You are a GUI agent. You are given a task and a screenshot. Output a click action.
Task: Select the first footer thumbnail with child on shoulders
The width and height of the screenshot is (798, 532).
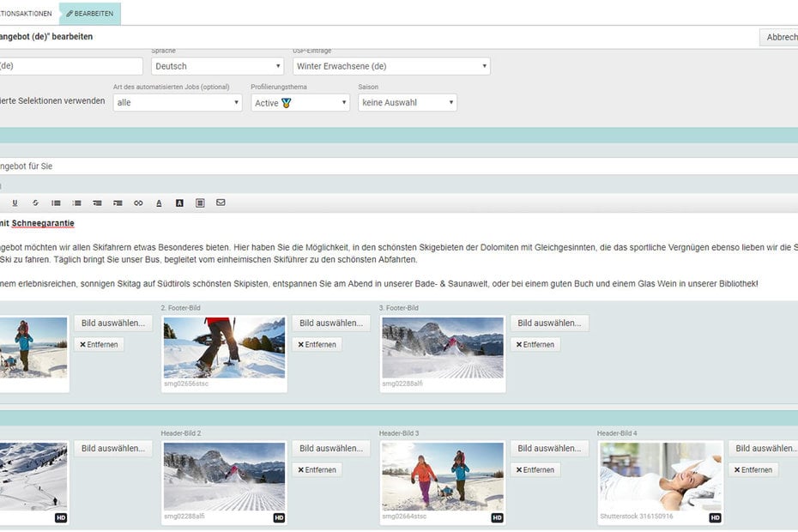tap(33, 348)
